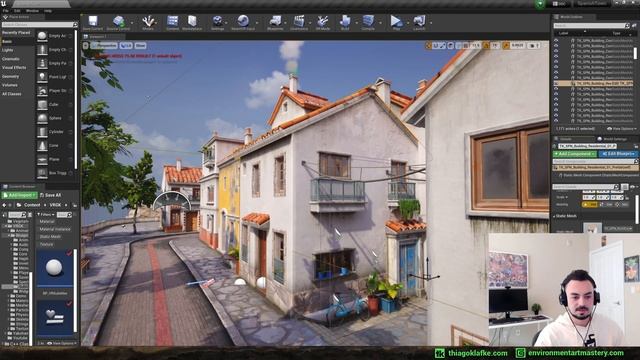Open the Filters dropdown in Content Browser
Viewport: 640px width, 360px height.
[x=45, y=214]
